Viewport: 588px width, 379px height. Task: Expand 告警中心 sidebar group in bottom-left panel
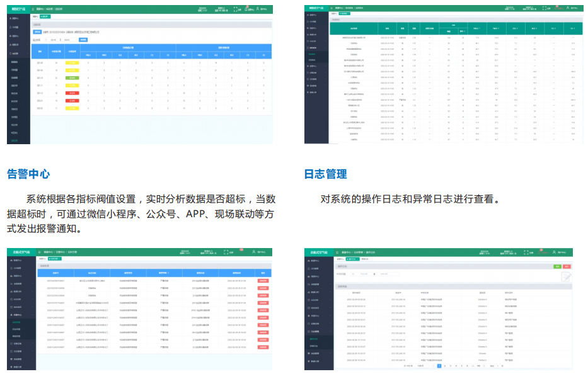(20, 314)
